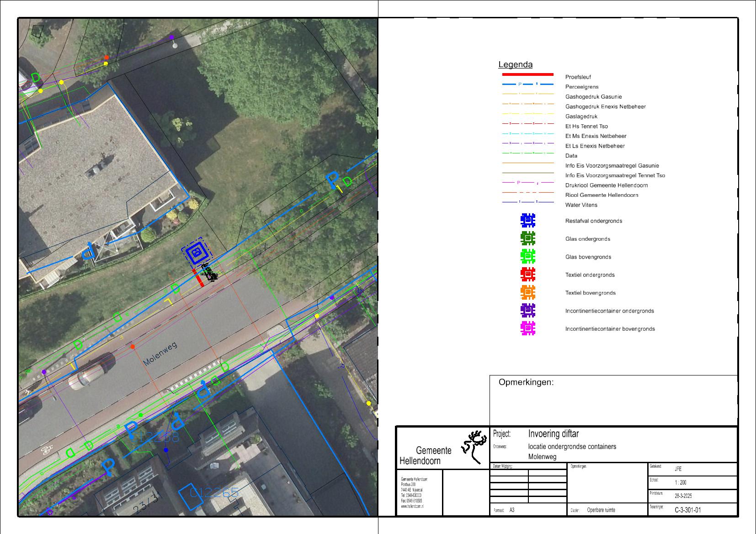
Task: Select drawing number C-3-301-01
Action: click(687, 510)
